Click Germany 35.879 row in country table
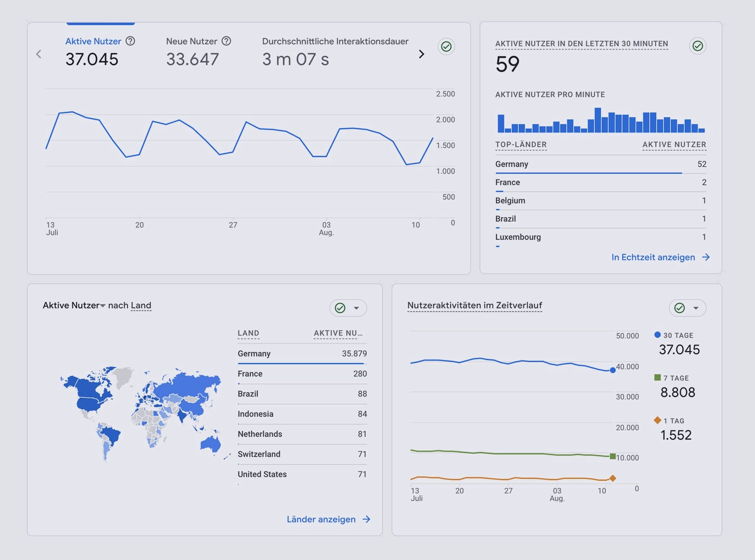The width and height of the screenshot is (755, 560). tap(302, 353)
